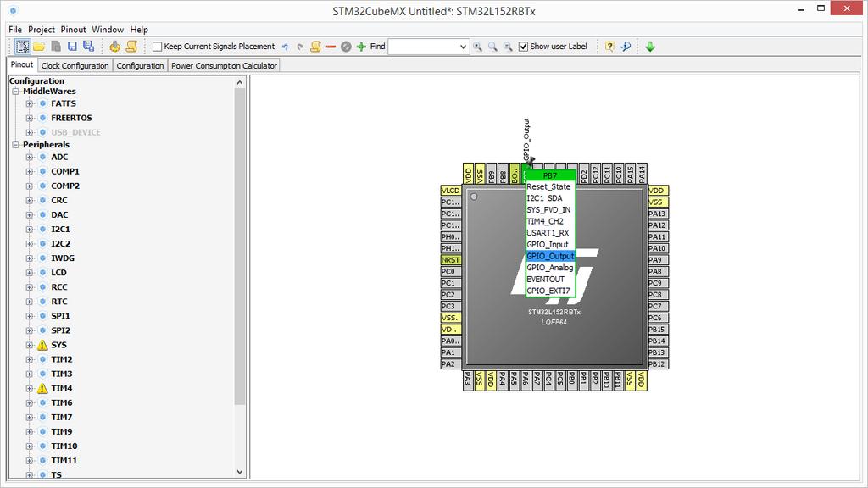Click pin PA13 on the chip
Viewport: 868px width, 488px height.
pyautogui.click(x=658, y=213)
